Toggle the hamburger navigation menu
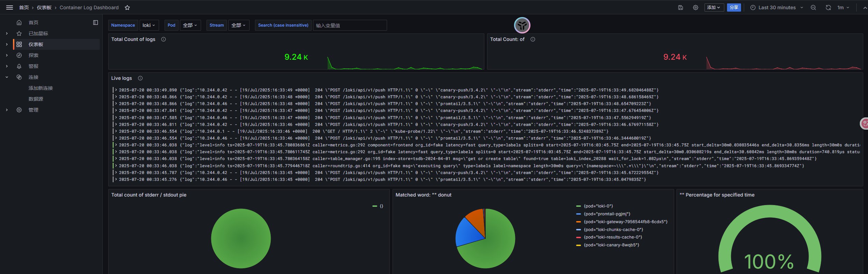The height and width of the screenshot is (274, 868). (10, 8)
